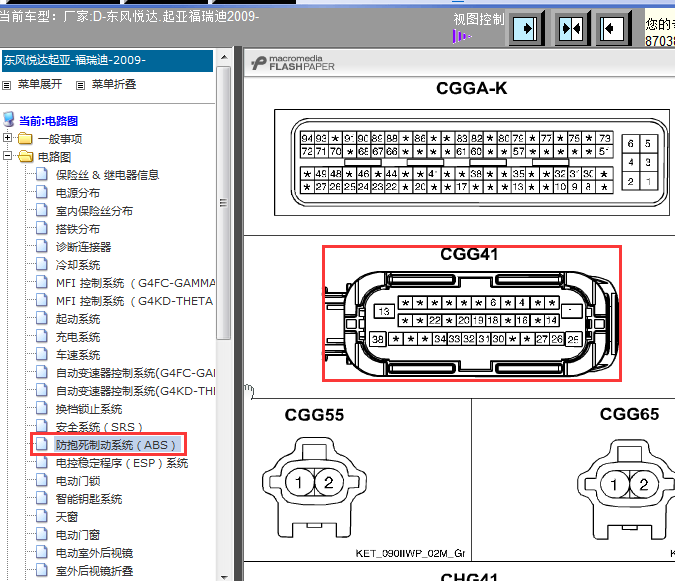The width and height of the screenshot is (675, 581).
Task: Click the CGG41 connector diagram
Action: (x=472, y=324)
